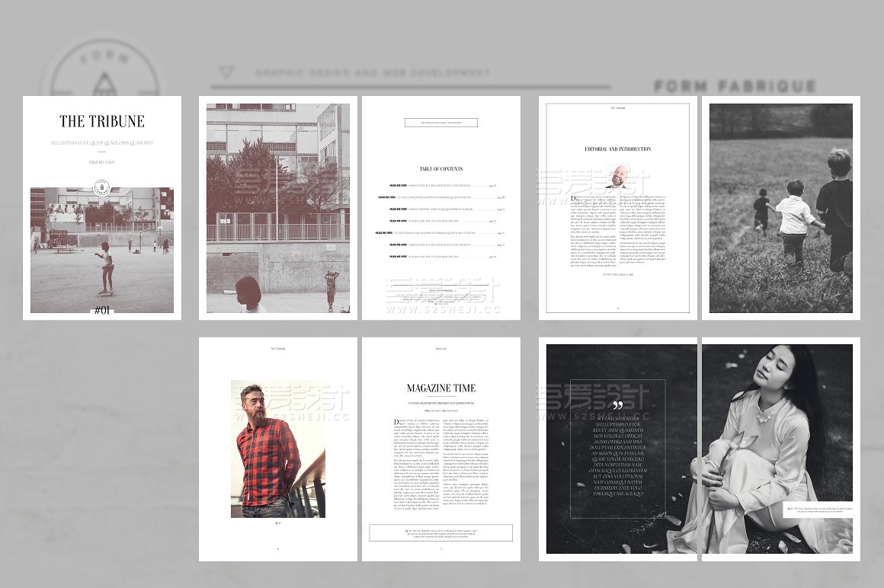Open the skateboarder cover photo
Screen dimensions: 884x588
[102, 251]
